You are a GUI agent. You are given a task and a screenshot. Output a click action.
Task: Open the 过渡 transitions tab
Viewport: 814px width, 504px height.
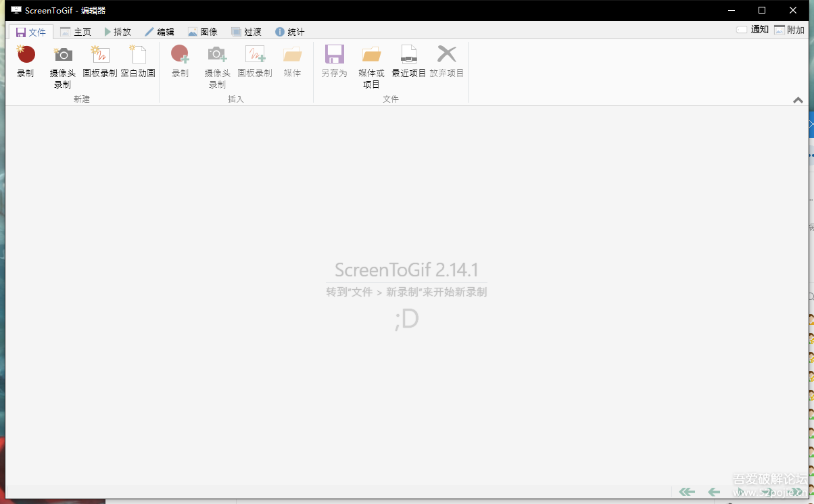(x=246, y=32)
